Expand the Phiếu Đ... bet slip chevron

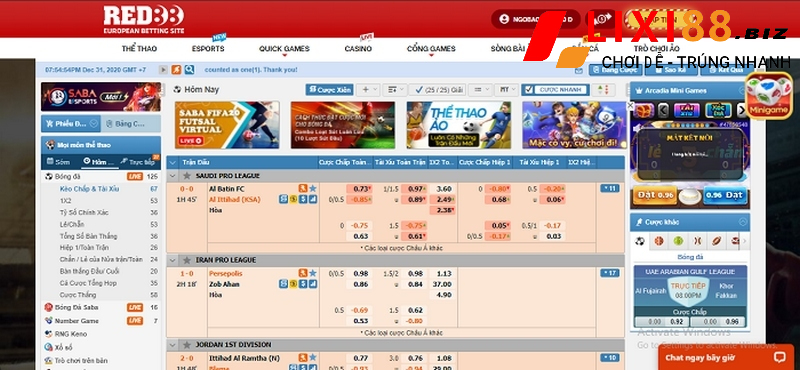click(x=93, y=124)
